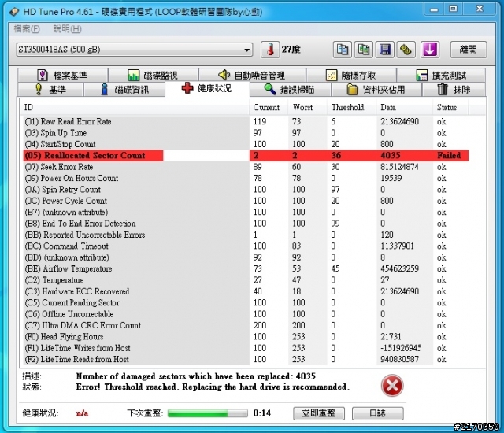The width and height of the screenshot is (504, 433).
Task: Select the Current Pending Sector row
Action: point(246,302)
